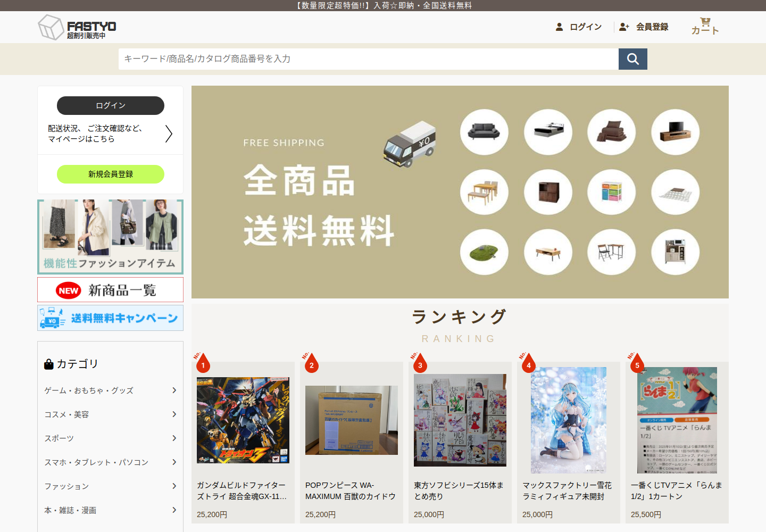766x532 pixels.
Task: Open the ガンダムビルドファイターズトライ product image
Action: 243,420
